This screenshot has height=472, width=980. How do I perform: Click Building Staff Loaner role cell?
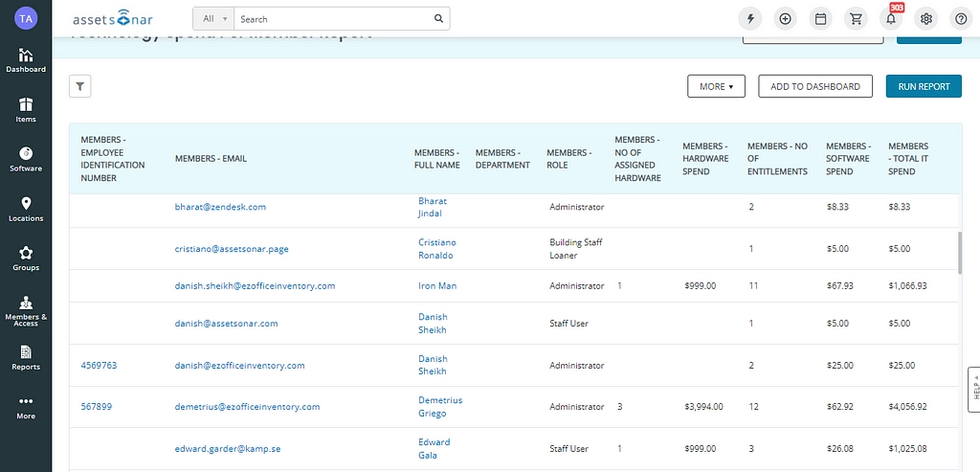575,248
